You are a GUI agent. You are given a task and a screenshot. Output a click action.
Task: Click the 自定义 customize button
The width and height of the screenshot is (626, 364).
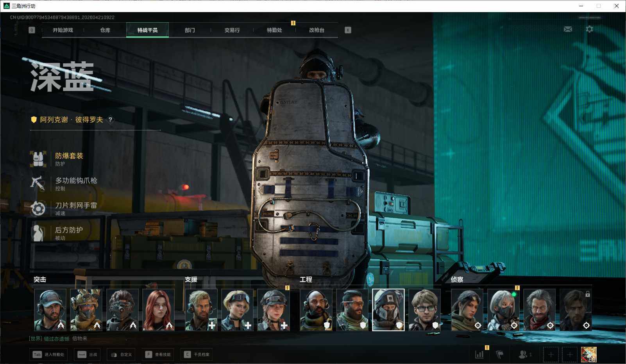(x=122, y=355)
